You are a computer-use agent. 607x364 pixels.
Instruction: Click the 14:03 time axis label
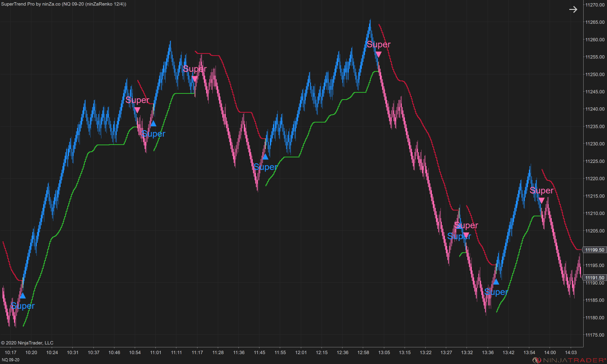(571, 352)
